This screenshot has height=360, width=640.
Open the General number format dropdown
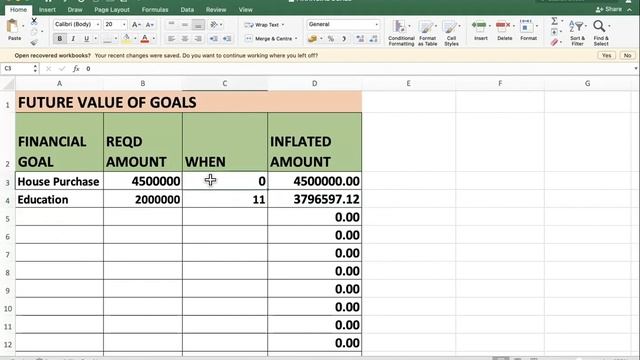(x=343, y=24)
